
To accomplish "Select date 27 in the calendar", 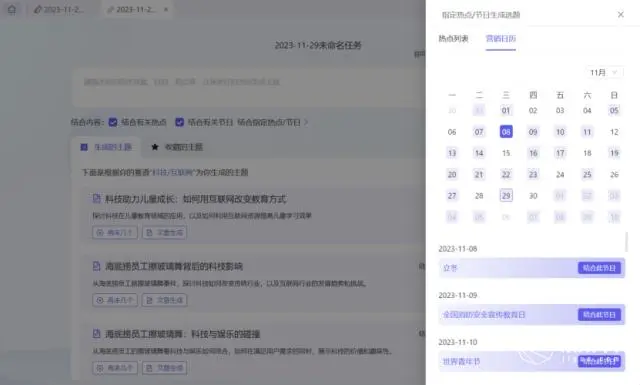I will point(452,196).
